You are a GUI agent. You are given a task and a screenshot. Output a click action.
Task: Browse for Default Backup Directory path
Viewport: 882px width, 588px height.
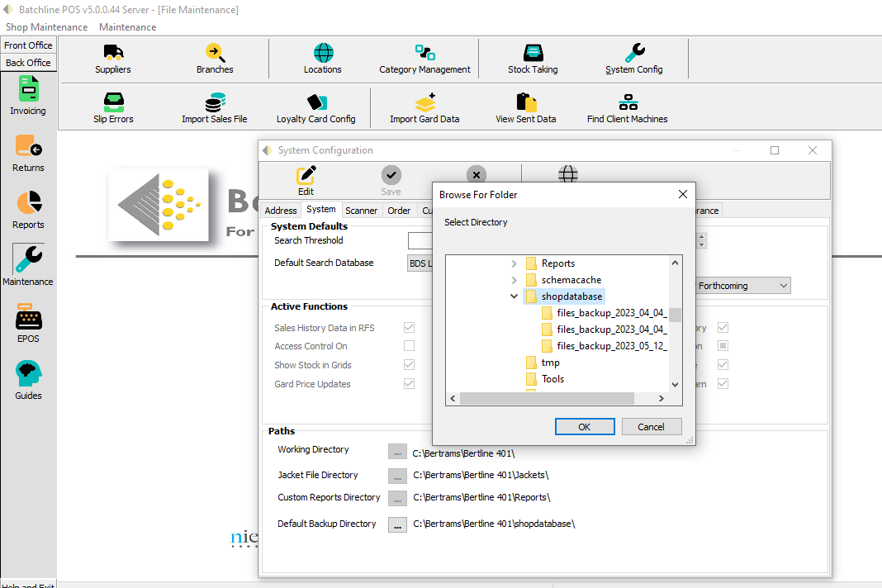pos(397,525)
